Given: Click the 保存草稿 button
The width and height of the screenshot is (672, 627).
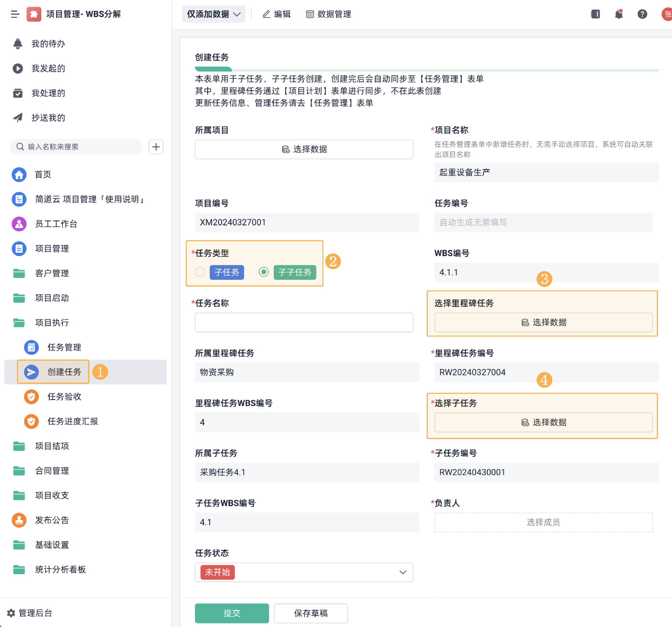Looking at the screenshot, I should [310, 613].
